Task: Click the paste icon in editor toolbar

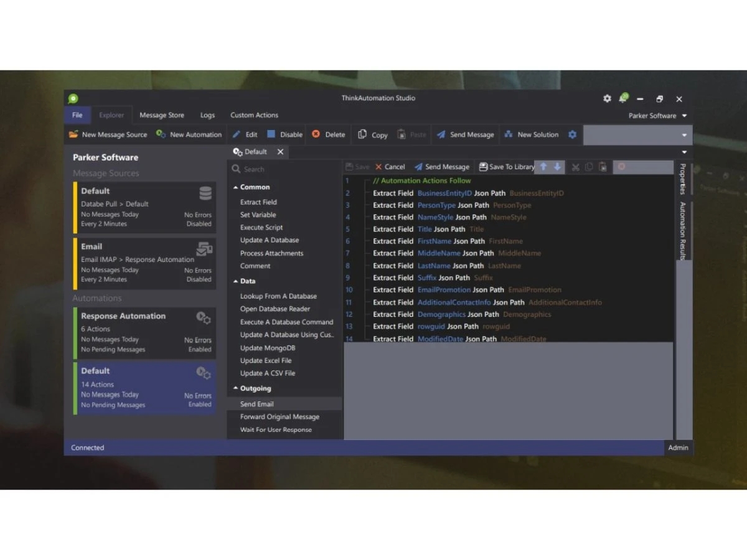Action: pyautogui.click(x=603, y=167)
